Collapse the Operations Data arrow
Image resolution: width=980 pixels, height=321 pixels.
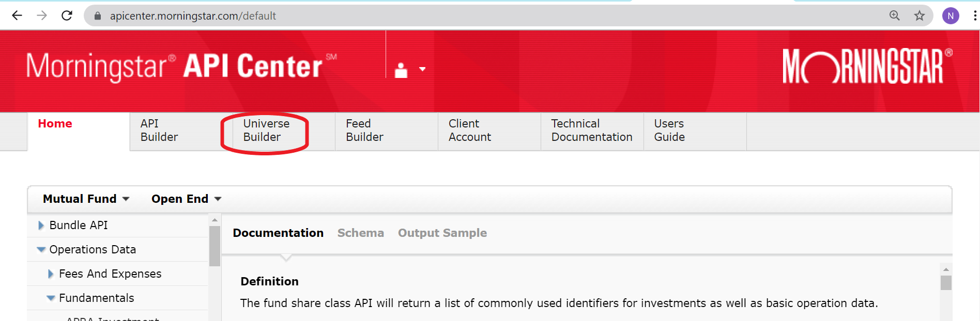click(x=41, y=250)
